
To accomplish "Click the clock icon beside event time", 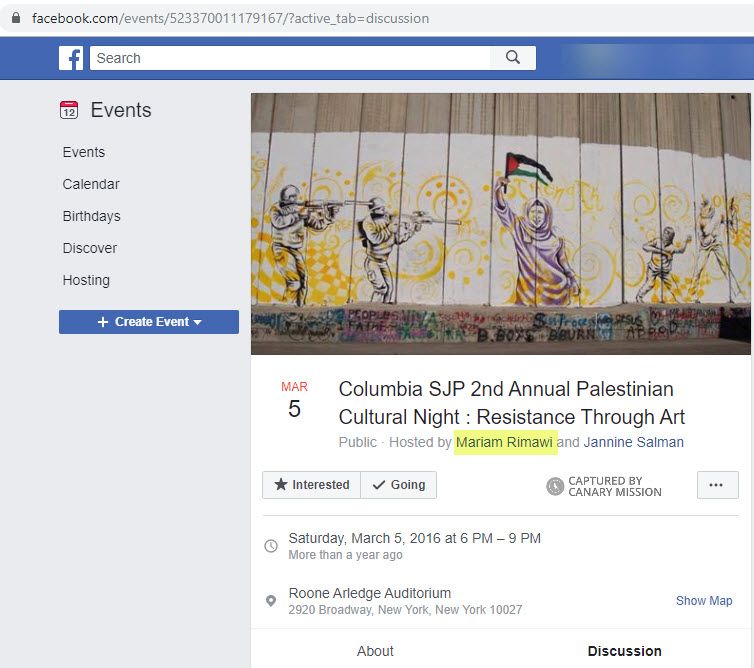I will pos(271,546).
